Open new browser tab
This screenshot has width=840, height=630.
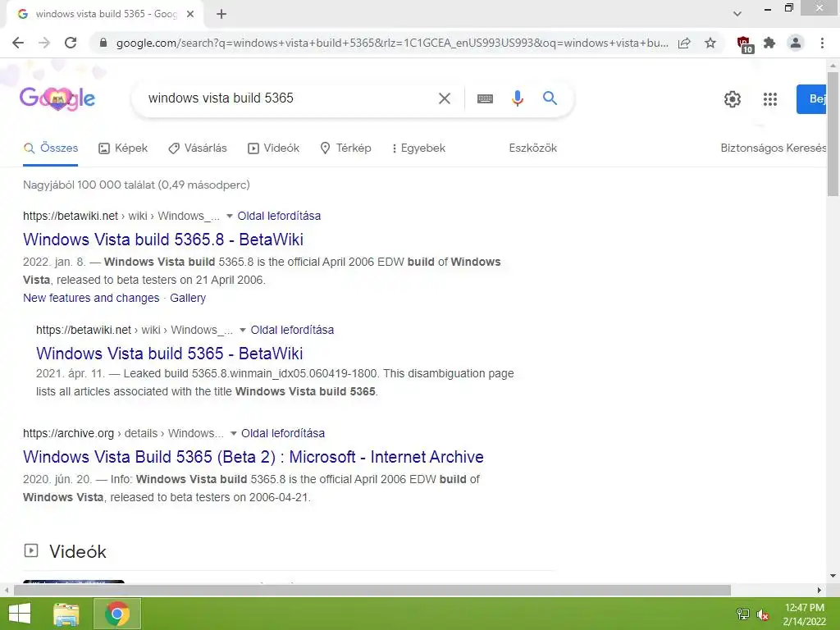tap(221, 15)
